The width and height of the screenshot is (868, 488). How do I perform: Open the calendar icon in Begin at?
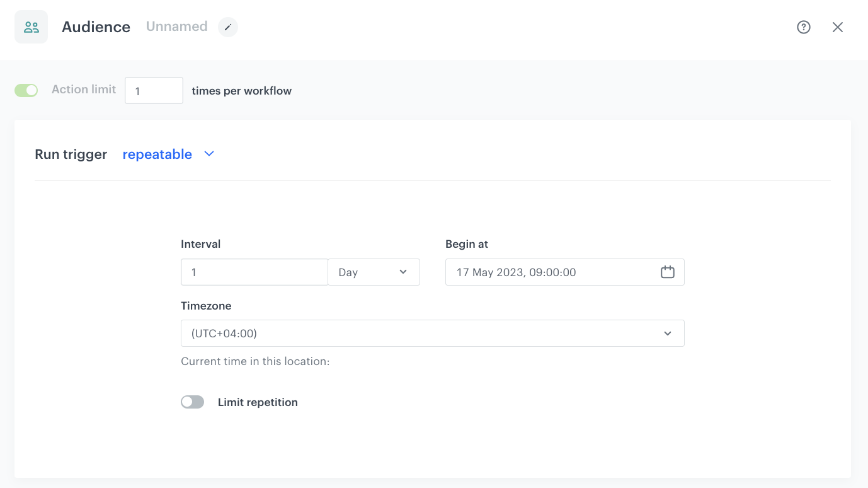667,272
